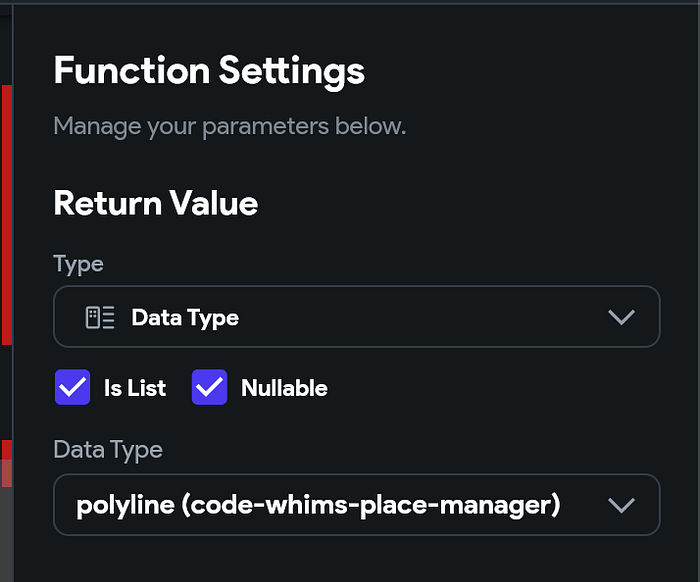Click the small lower red marker at left
The width and height of the screenshot is (700, 582).
pos(6,449)
